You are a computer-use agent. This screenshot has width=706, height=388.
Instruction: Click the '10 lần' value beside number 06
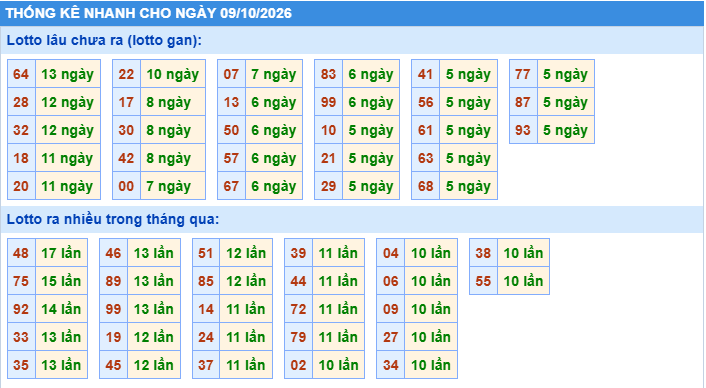(x=431, y=280)
